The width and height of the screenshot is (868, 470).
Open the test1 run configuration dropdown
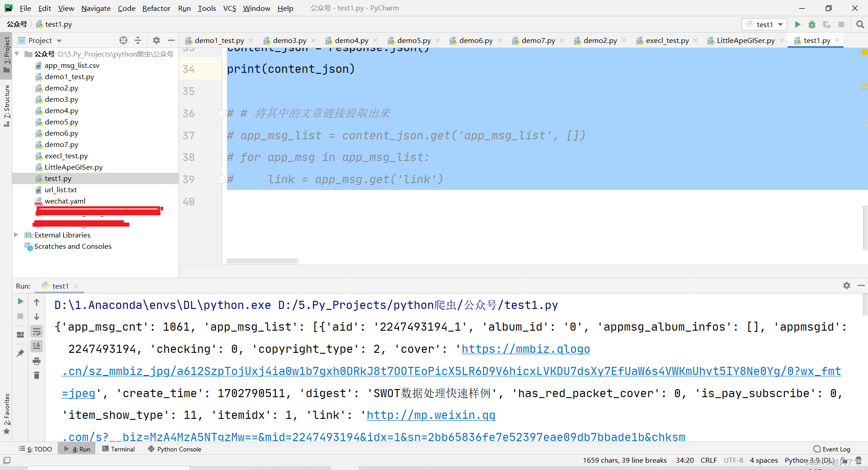pyautogui.click(x=764, y=24)
